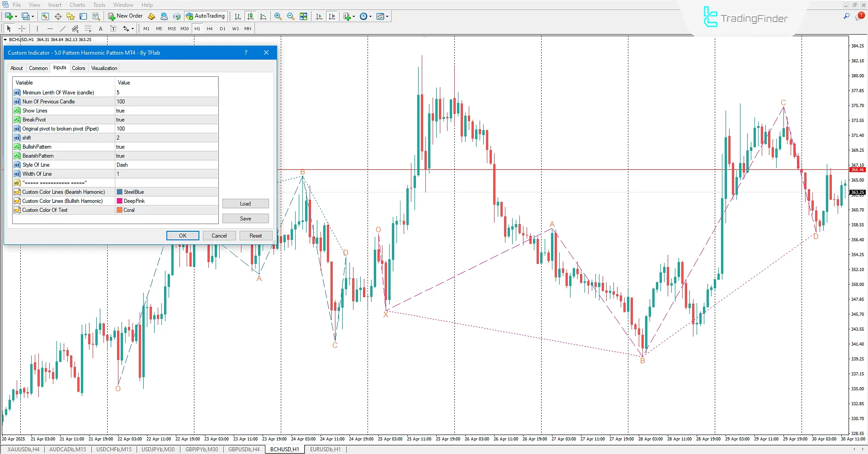Click the Reset button
Image resolution: width=868 pixels, height=454 pixels.
pos(255,235)
